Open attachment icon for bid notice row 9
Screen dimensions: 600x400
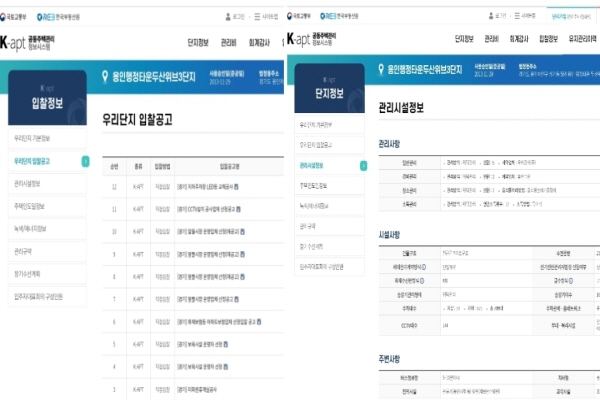(x=242, y=254)
